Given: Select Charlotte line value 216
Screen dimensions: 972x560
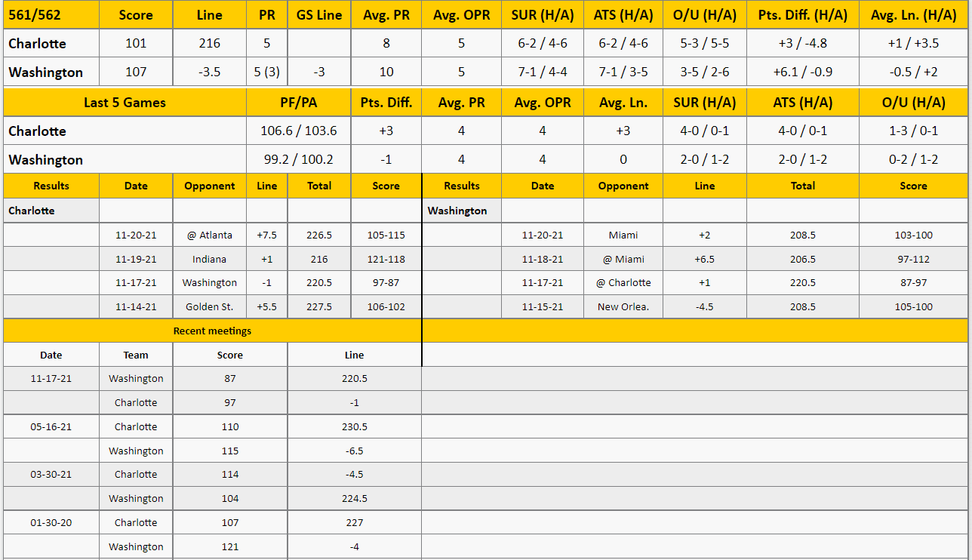Looking at the screenshot, I should coord(210,43).
